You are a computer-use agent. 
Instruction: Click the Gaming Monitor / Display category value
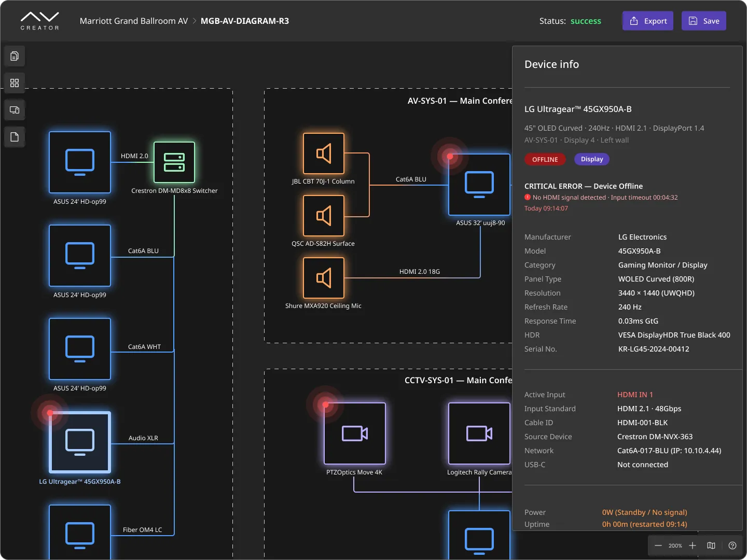pos(663,265)
